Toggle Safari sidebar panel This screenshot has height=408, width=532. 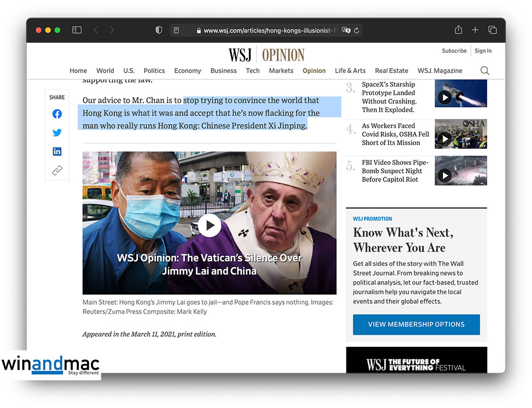click(x=77, y=30)
